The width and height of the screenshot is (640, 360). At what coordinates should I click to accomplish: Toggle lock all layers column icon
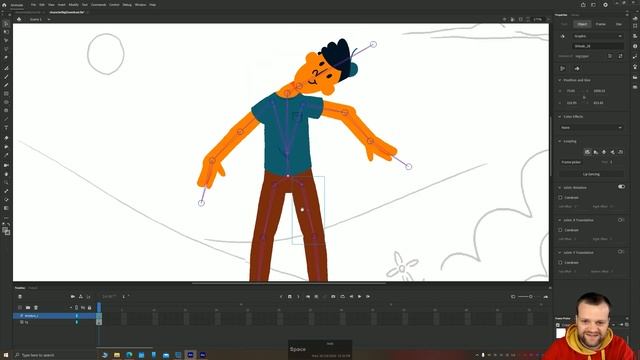pyautogui.click(x=89, y=307)
